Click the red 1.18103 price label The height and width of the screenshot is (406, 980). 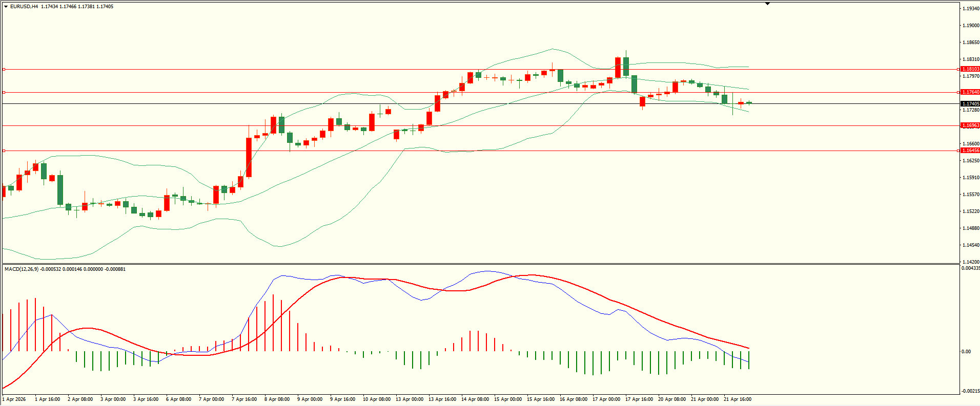970,69
